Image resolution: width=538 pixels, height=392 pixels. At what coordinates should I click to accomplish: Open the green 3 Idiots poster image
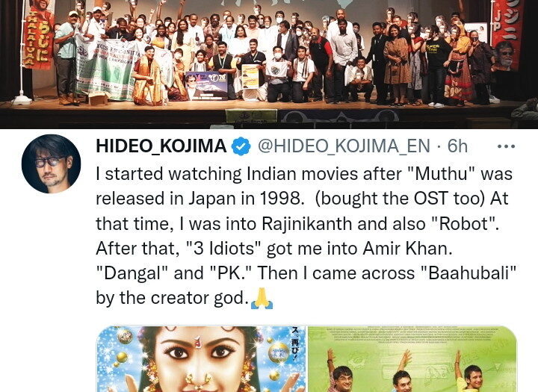[x=412, y=358]
